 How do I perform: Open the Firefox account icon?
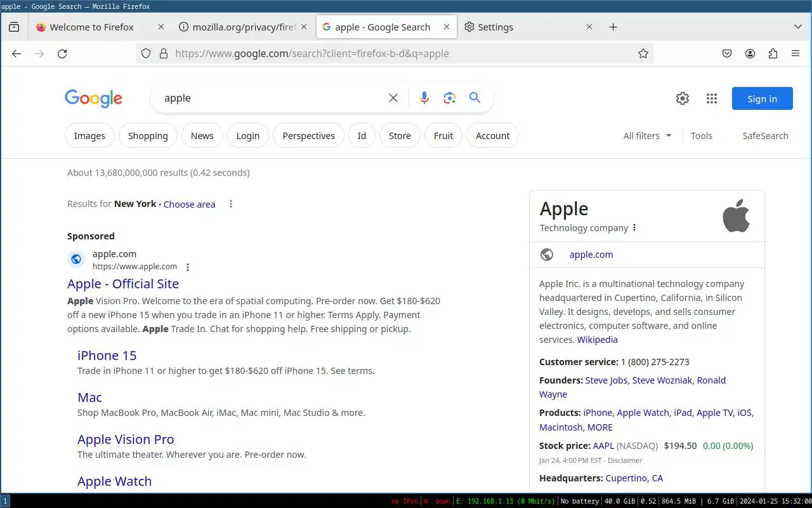(750, 54)
